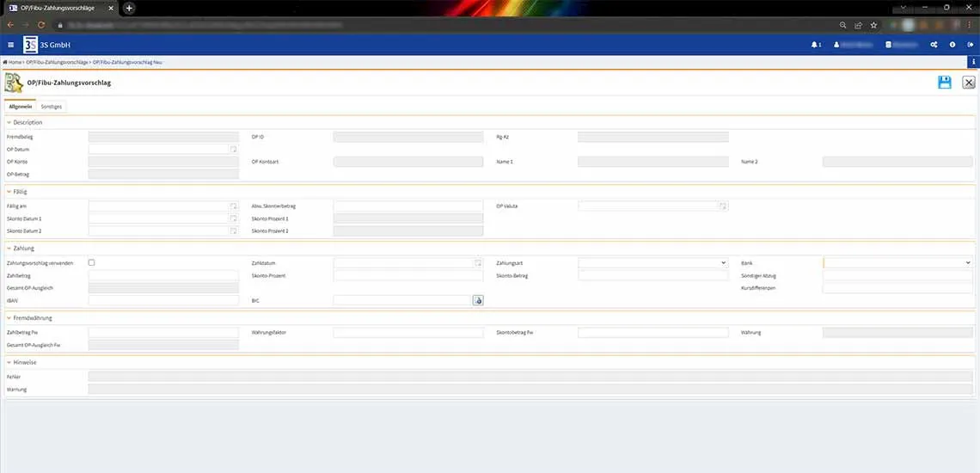980x473 pixels.
Task: Collapse the Fällig section
Action: pos(9,192)
